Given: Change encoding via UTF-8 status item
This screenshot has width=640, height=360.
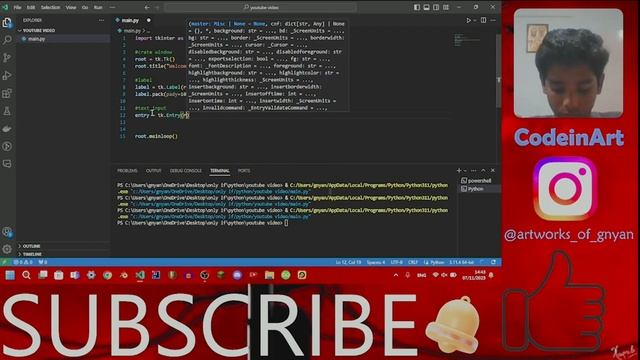Looking at the screenshot, I should tap(396, 262).
